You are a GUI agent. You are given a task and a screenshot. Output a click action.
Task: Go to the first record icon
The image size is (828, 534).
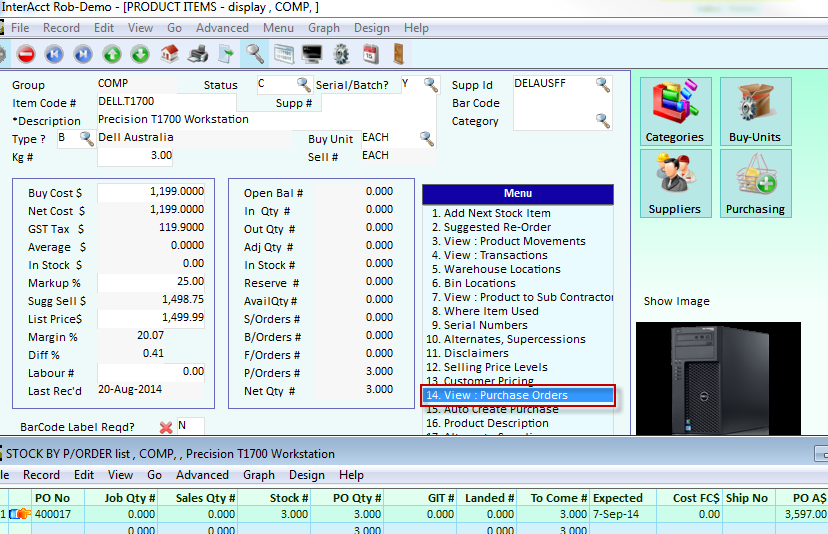click(54, 54)
